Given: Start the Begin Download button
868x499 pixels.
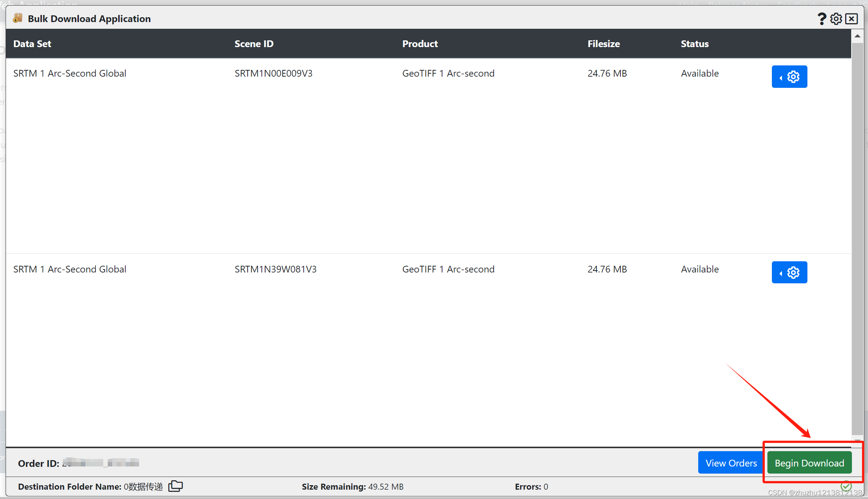Looking at the screenshot, I should (809, 463).
